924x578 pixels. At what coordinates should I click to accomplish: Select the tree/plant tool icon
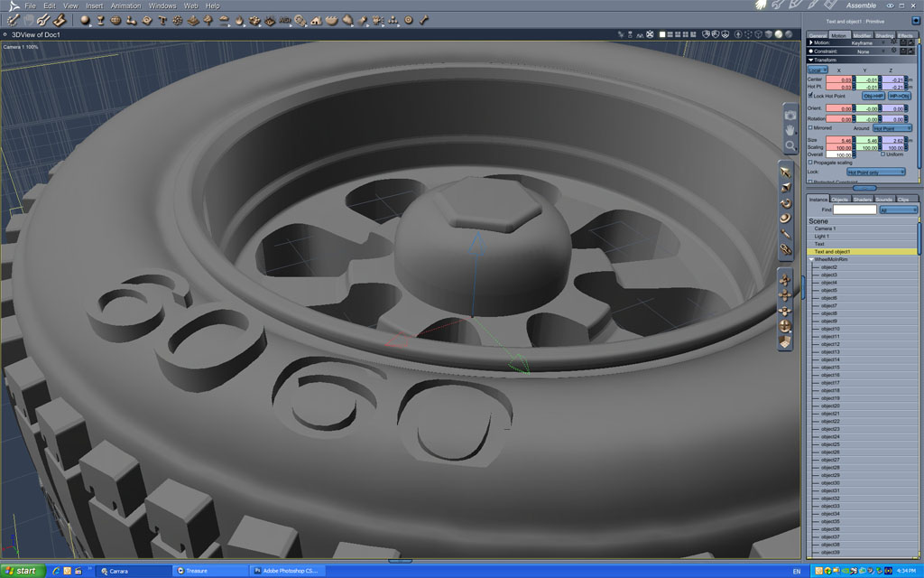(x=208, y=21)
